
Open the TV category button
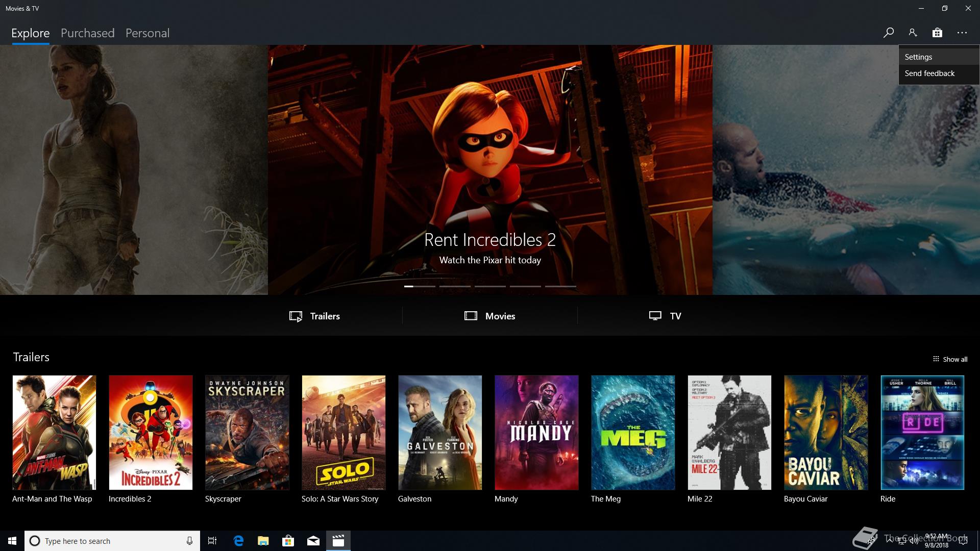(x=665, y=316)
